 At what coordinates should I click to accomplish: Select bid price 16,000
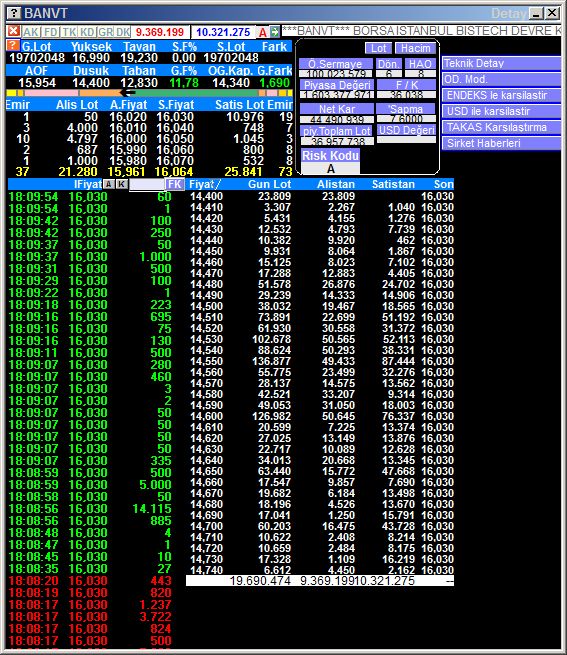(x=128, y=139)
